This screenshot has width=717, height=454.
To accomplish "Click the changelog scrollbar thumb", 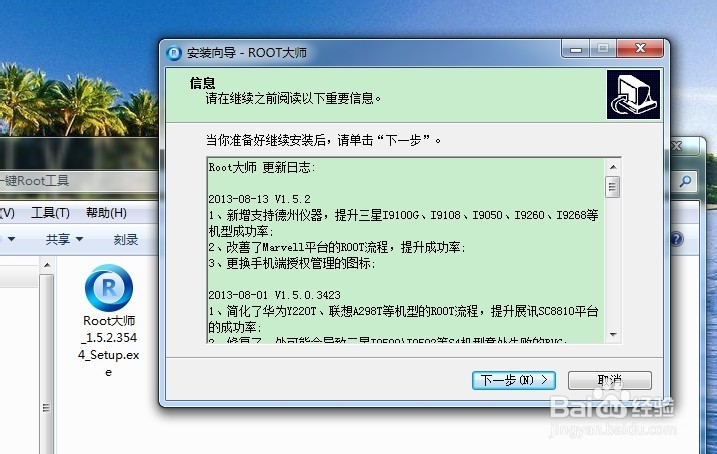I will coord(612,187).
